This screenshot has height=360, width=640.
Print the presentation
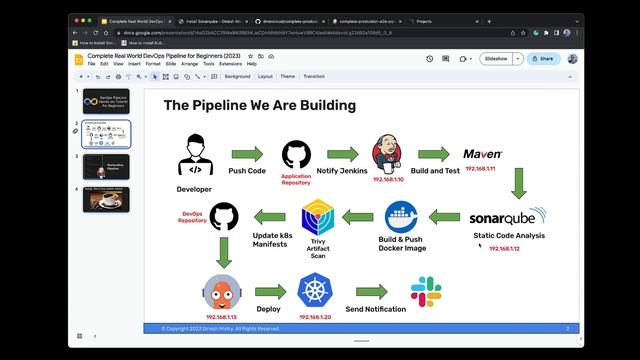pos(118,76)
